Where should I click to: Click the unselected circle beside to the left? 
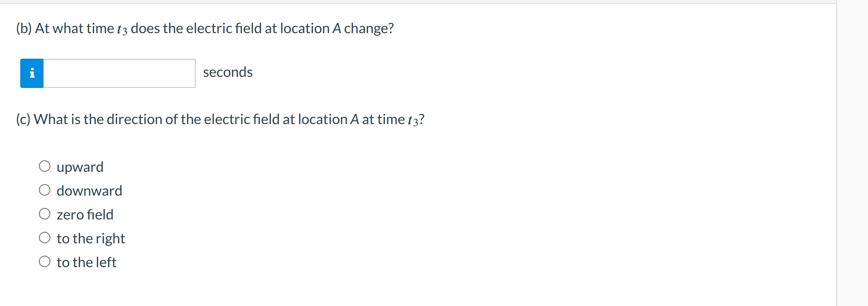(x=45, y=261)
